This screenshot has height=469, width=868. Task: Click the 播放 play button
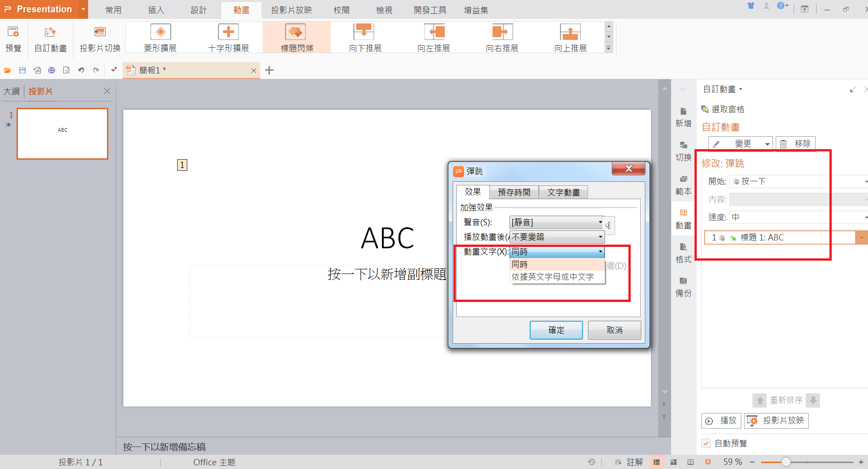pyautogui.click(x=722, y=420)
